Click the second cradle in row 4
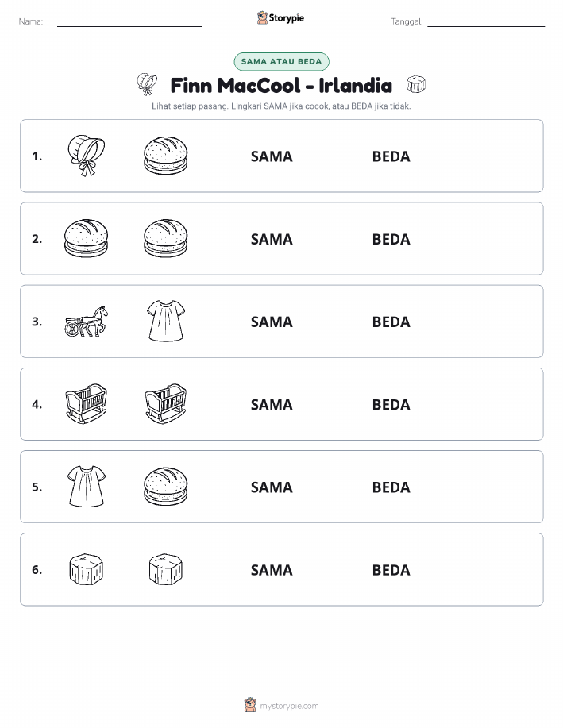This screenshot has width=563, height=728. [166, 403]
